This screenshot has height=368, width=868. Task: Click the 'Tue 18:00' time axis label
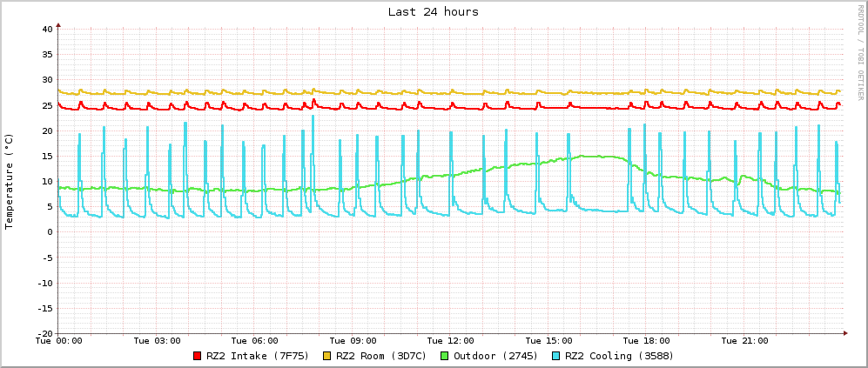click(646, 341)
